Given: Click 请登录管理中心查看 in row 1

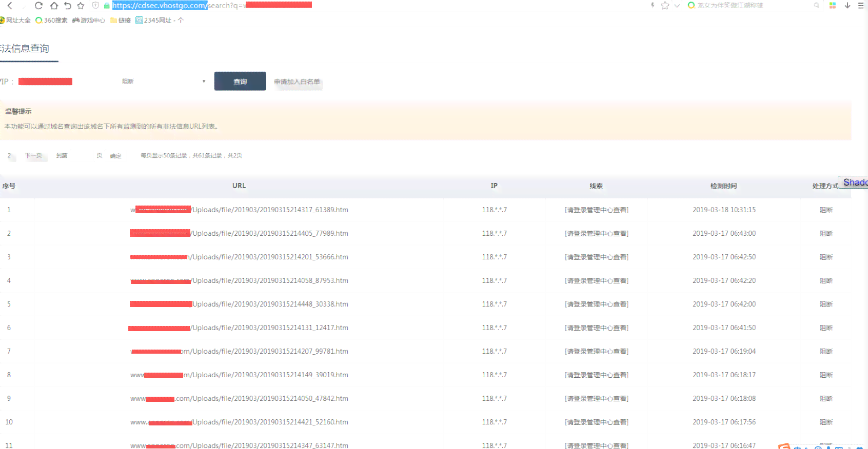Looking at the screenshot, I should [x=597, y=210].
